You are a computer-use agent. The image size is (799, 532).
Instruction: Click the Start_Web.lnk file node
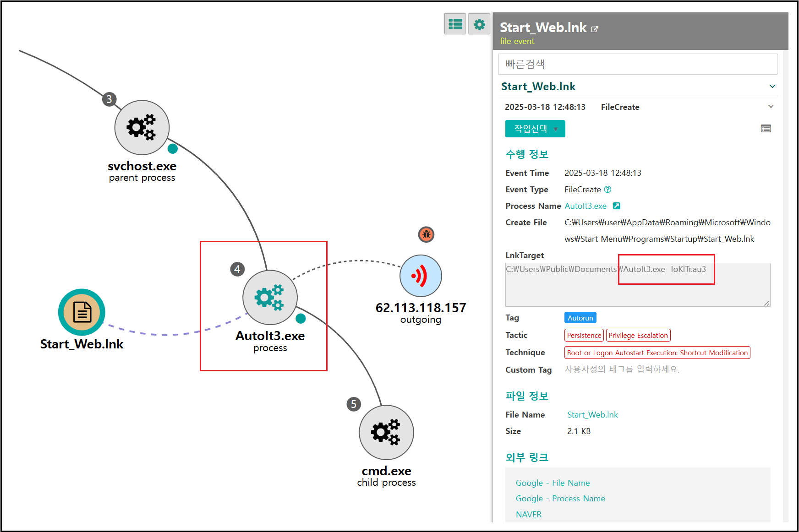82,312
